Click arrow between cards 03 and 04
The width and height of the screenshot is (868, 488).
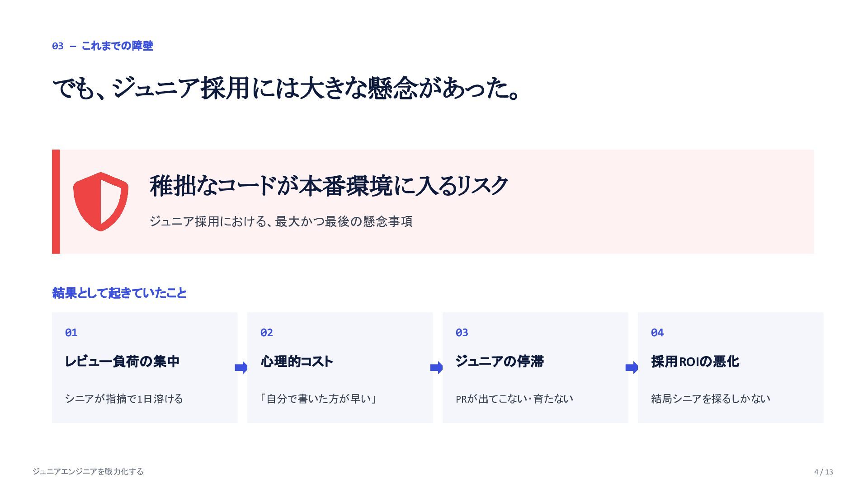[632, 368]
